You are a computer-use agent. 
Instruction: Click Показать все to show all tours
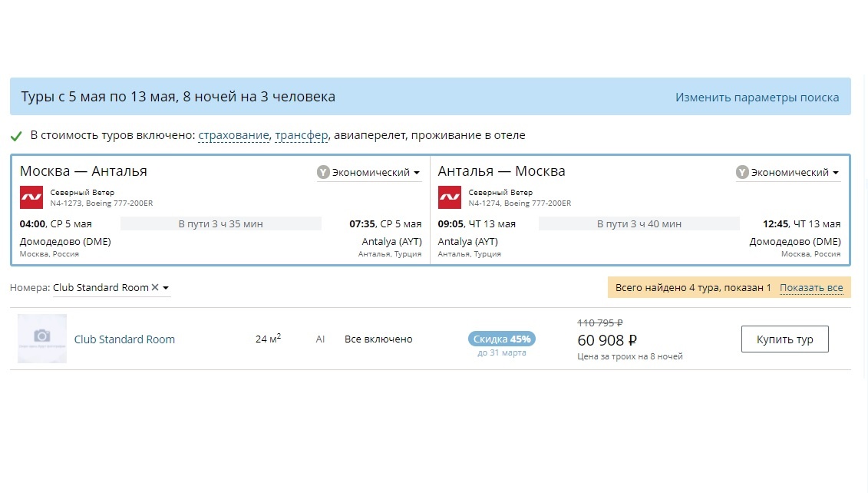[x=811, y=287]
